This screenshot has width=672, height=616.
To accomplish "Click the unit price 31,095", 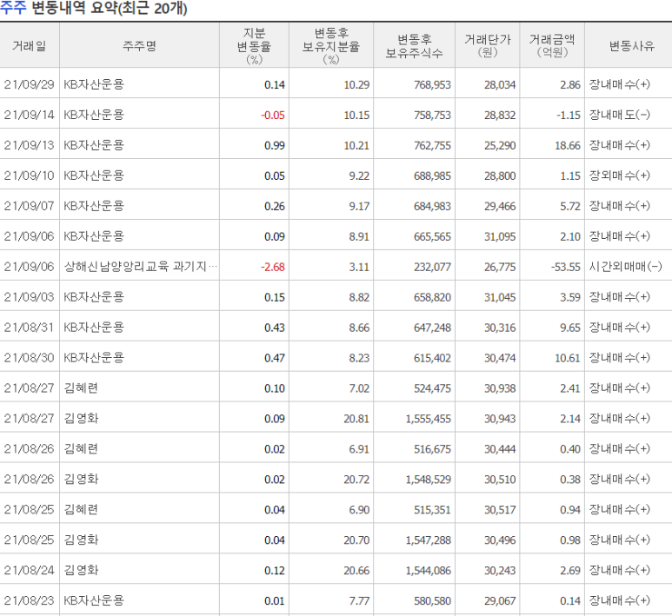I will (500, 236).
